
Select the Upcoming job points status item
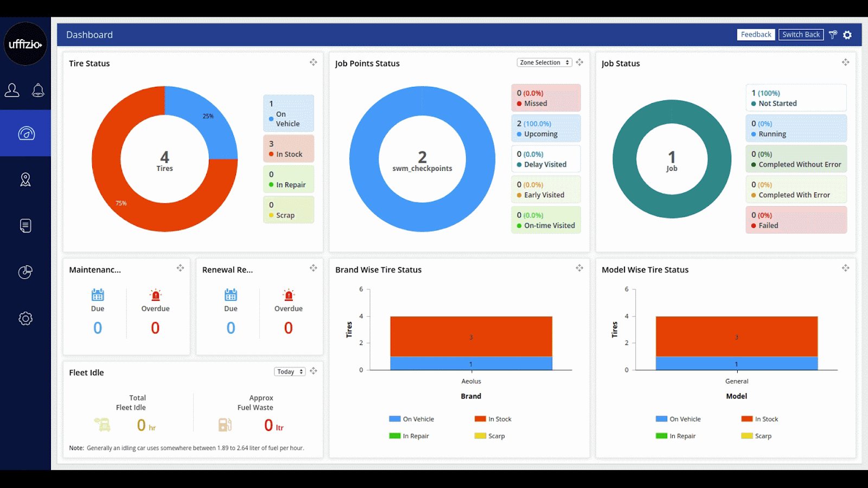click(x=546, y=129)
